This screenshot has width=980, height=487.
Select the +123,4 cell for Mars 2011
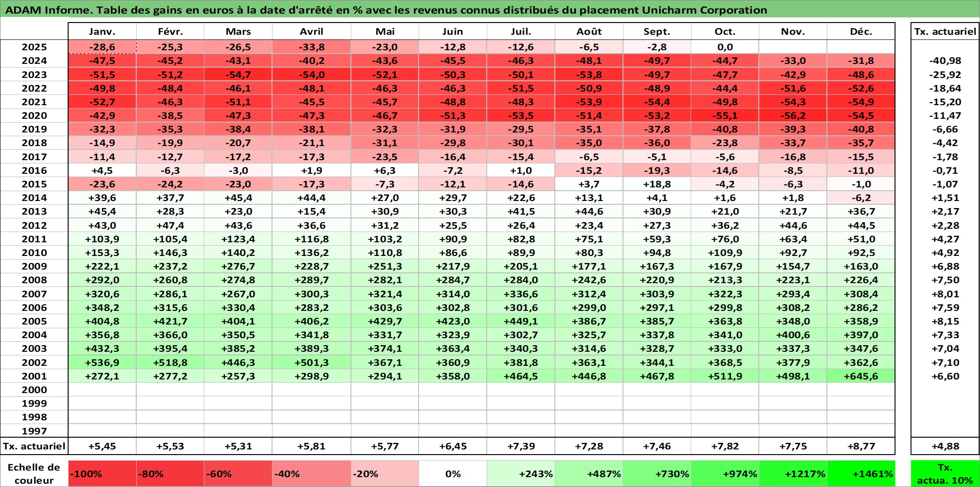[x=238, y=239]
